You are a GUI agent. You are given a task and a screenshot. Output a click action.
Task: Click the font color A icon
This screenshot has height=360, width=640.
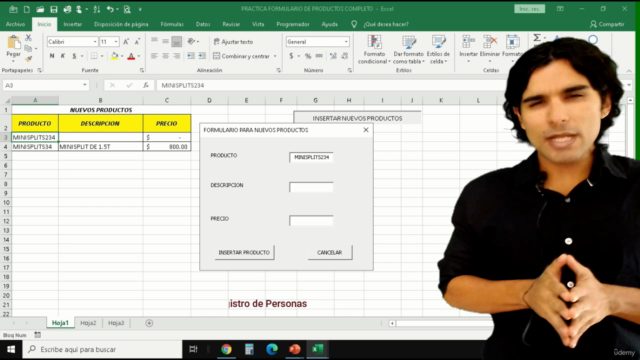131,56
